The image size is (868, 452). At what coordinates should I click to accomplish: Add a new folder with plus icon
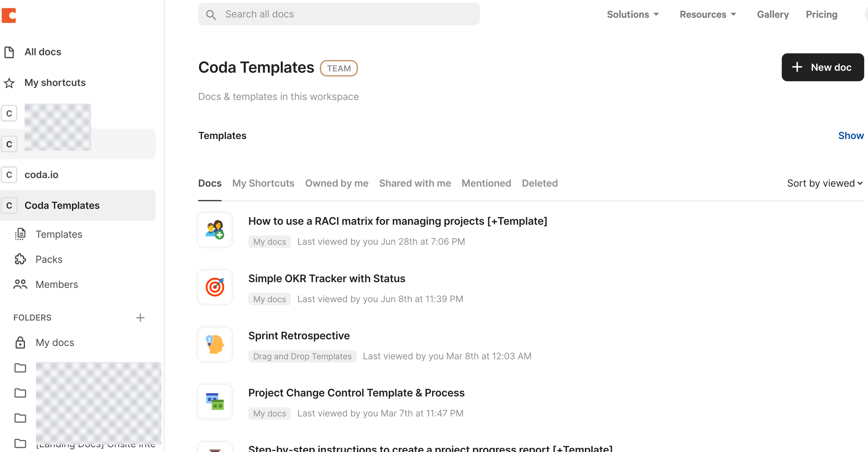[140, 318]
